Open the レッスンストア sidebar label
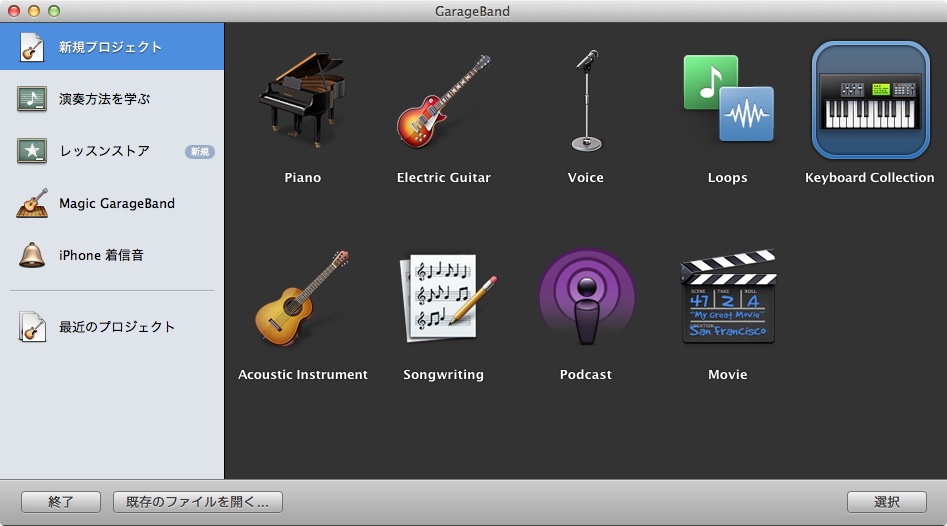This screenshot has height=526, width=947. coord(104,151)
